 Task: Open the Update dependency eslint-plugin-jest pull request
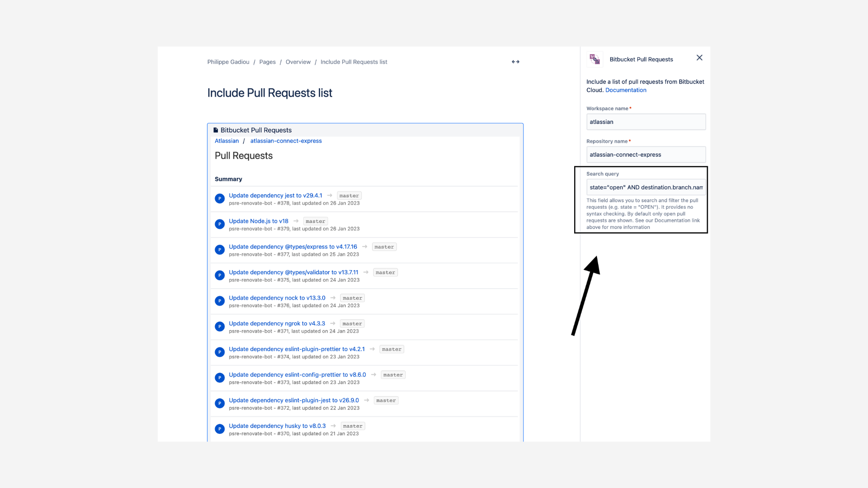click(294, 400)
